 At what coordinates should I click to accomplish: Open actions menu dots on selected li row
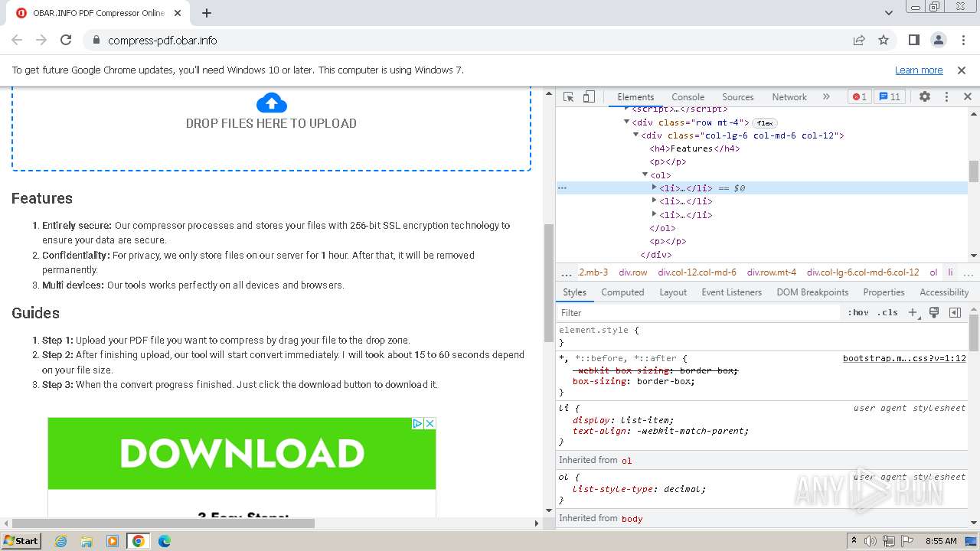click(x=562, y=187)
